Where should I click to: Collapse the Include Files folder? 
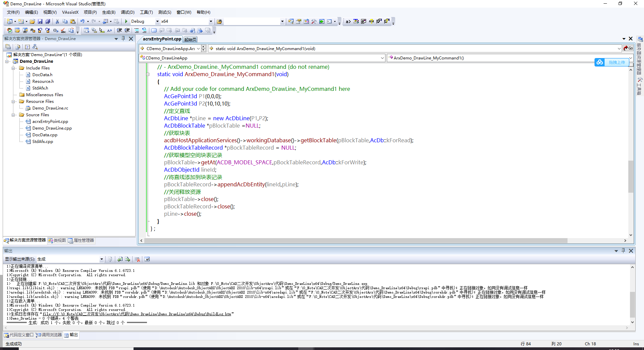[x=14, y=68]
